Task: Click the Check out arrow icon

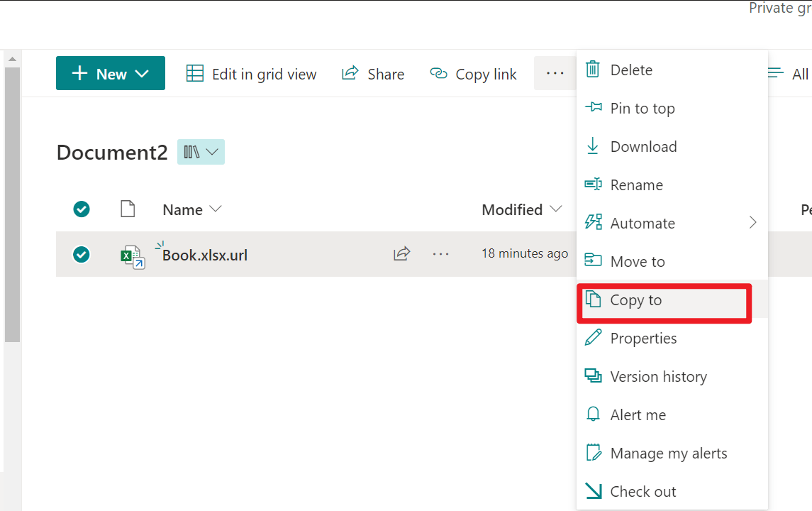Action: pyautogui.click(x=594, y=491)
